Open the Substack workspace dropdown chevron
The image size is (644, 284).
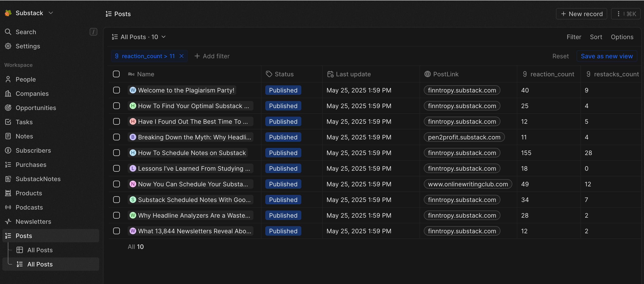pos(51,13)
